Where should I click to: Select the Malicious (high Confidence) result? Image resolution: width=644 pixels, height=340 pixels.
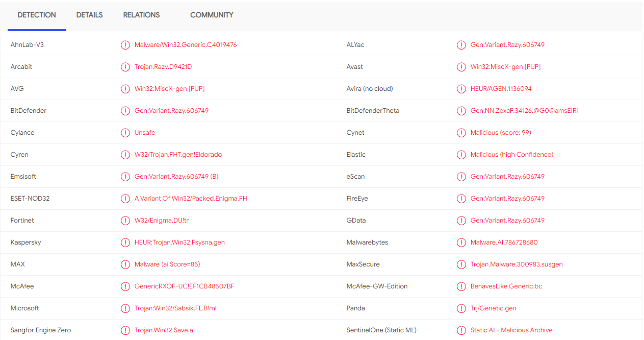pyautogui.click(x=512, y=155)
